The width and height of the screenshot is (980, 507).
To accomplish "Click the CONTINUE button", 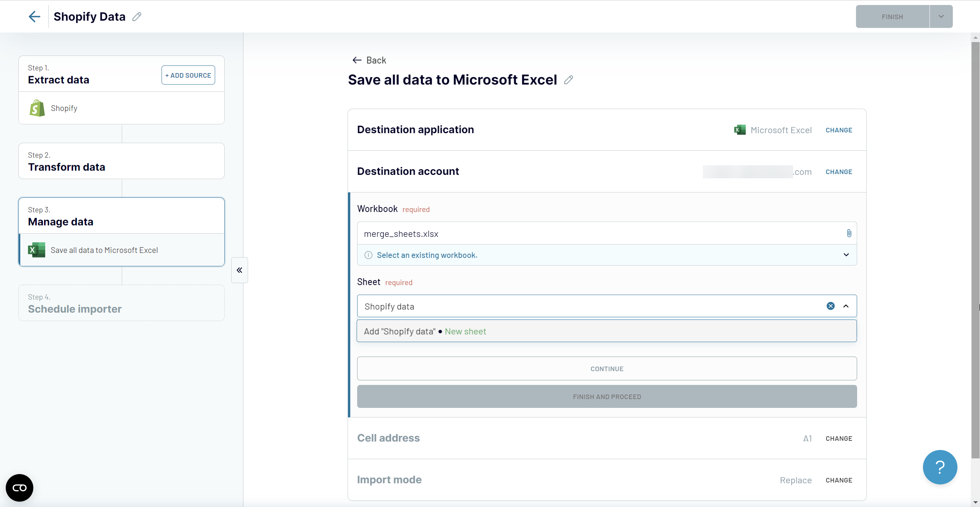I will (607, 368).
